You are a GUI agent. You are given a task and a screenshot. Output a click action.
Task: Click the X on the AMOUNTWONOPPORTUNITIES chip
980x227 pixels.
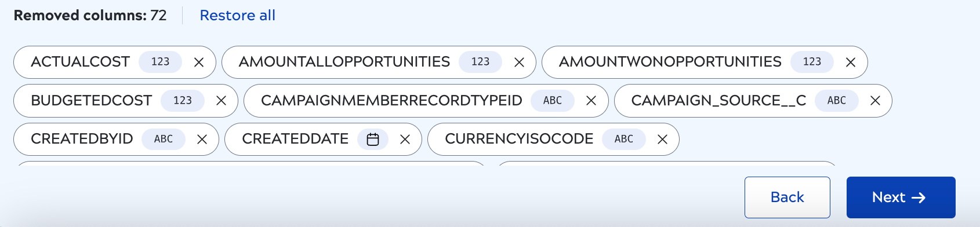point(851,62)
